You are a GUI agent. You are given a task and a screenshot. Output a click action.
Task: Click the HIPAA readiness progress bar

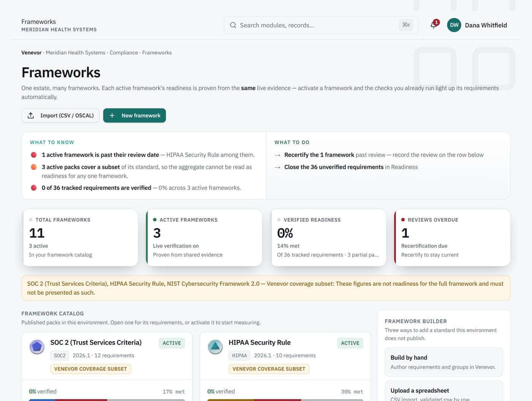coord(285,400)
